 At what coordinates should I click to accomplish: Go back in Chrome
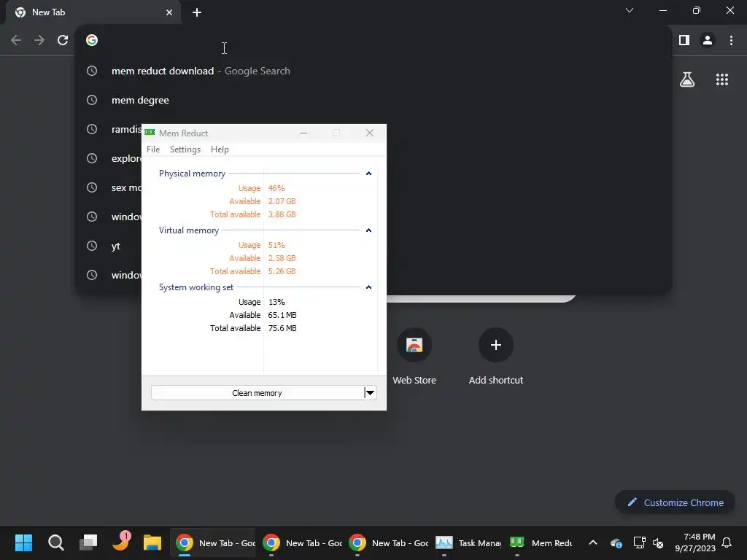(x=16, y=41)
